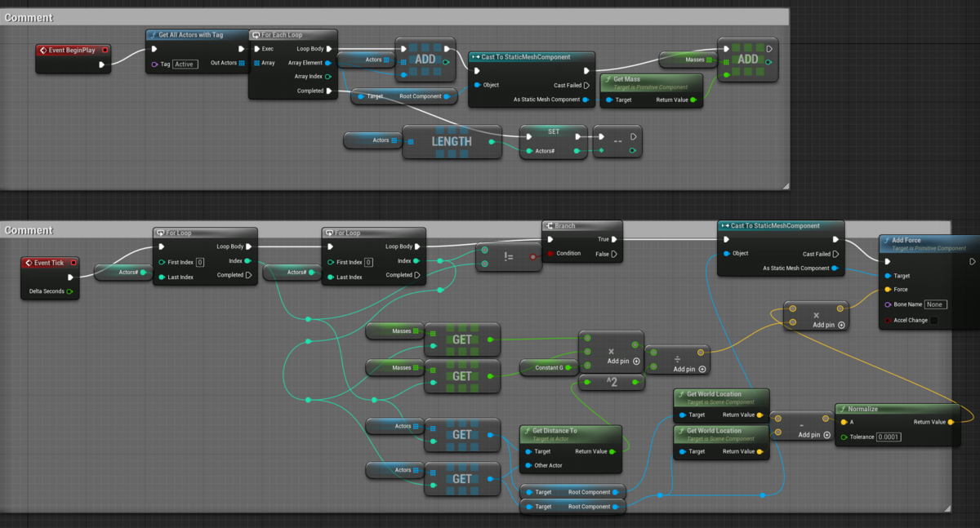
Task: Click the Get Distance To function icon
Action: click(x=528, y=431)
